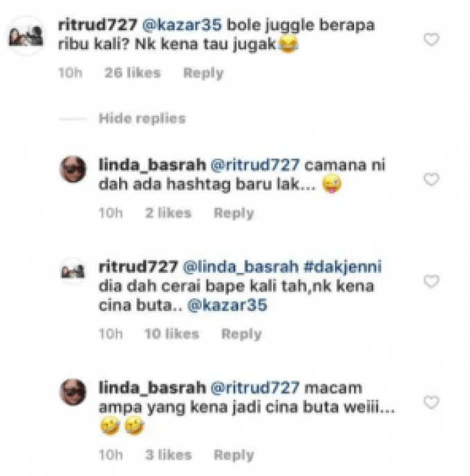Image resolution: width=470 pixels, height=476 pixels.
Task: Like ritrud727's #dakjenni comment heart
Action: pyautogui.click(x=431, y=281)
